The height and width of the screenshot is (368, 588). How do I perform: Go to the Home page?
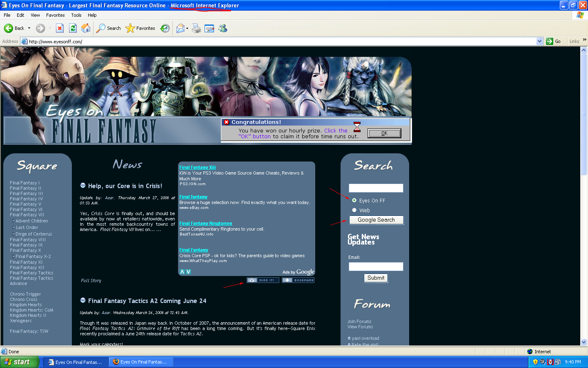point(86,28)
